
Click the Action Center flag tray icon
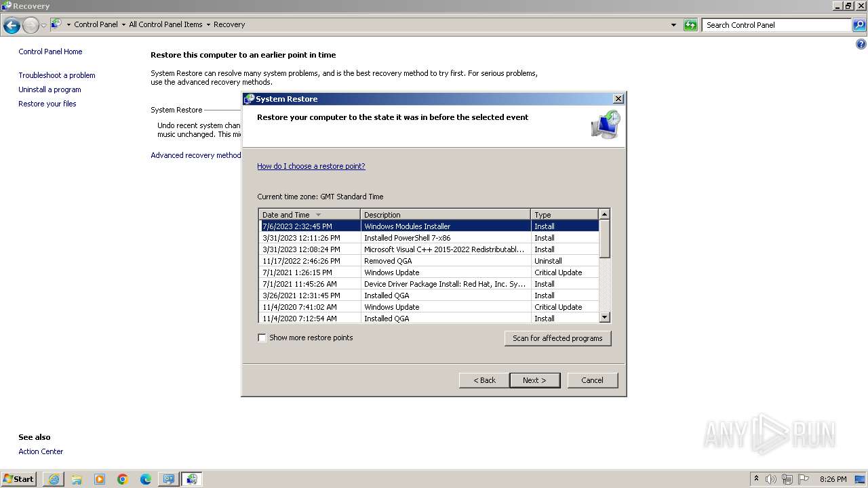tap(804, 479)
